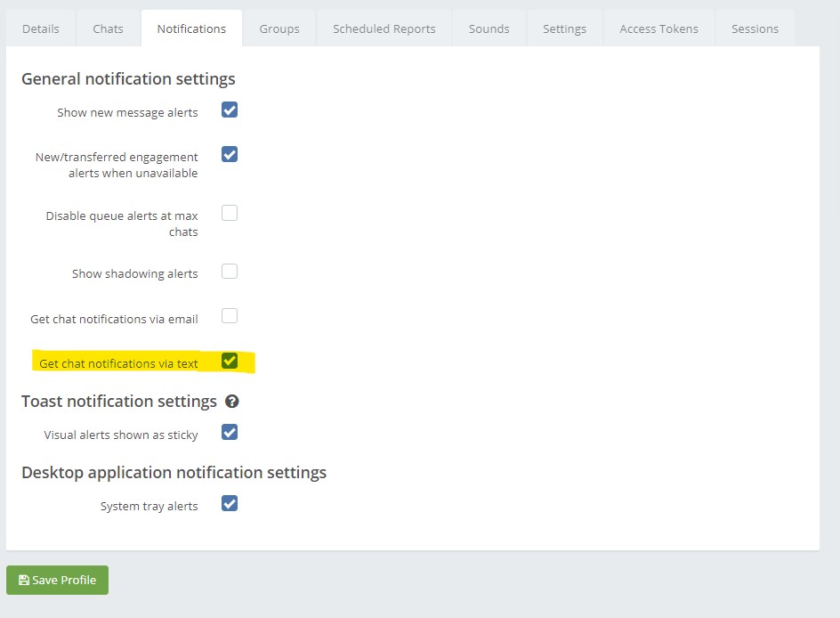Go to the Groups tab
Viewport: 840px width, 618px height.
pyautogui.click(x=279, y=28)
